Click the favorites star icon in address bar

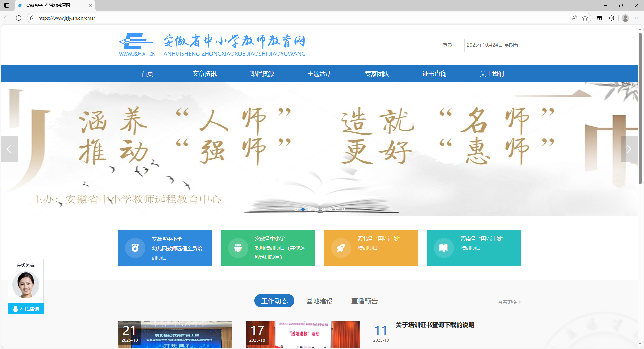tap(585, 18)
